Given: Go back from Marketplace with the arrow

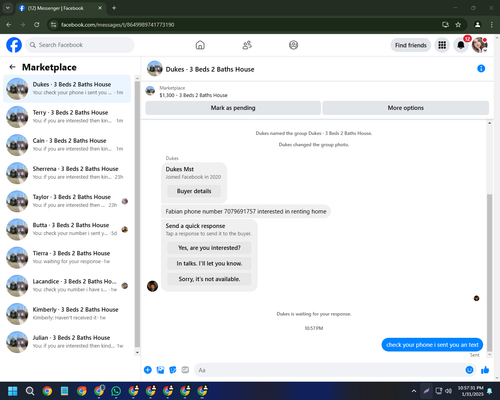Looking at the screenshot, I should coord(13,67).
